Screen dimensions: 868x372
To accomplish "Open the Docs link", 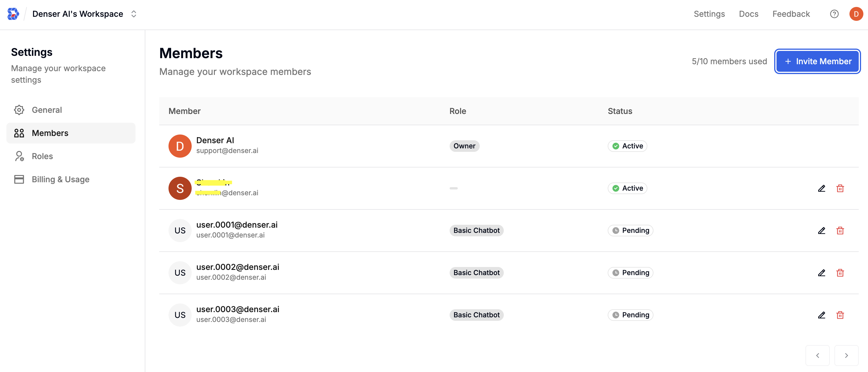I will click(x=748, y=14).
